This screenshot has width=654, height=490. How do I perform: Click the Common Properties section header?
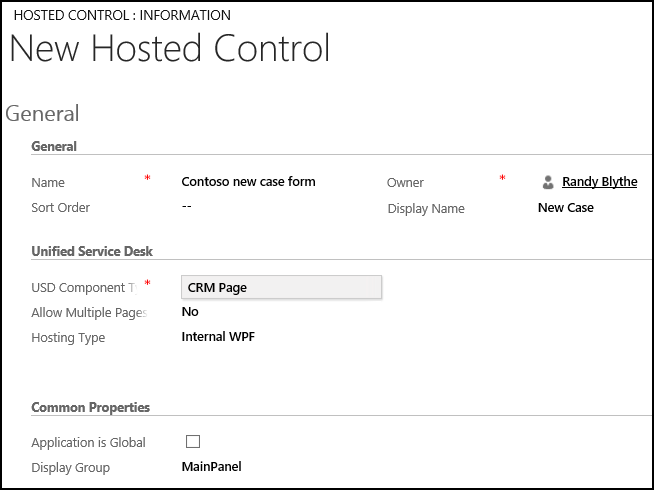coord(91,407)
